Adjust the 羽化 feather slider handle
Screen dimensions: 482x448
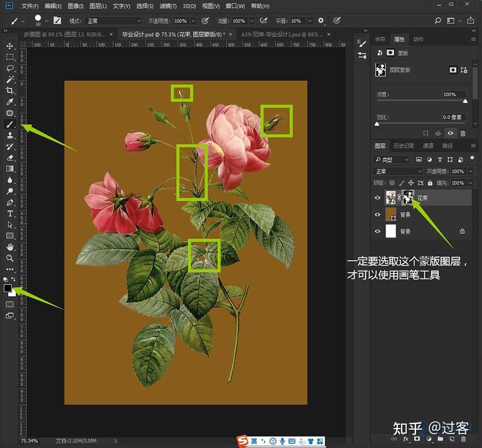coord(377,124)
